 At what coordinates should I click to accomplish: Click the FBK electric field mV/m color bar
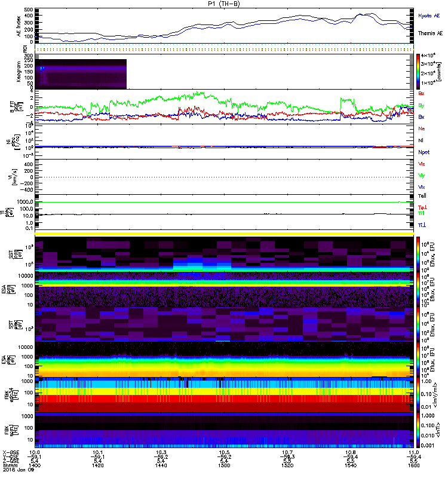(x=418, y=394)
